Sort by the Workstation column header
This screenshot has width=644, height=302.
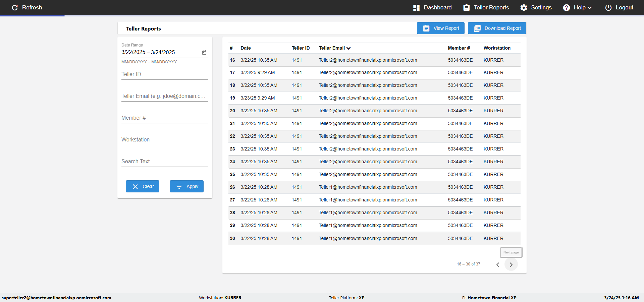[497, 48]
